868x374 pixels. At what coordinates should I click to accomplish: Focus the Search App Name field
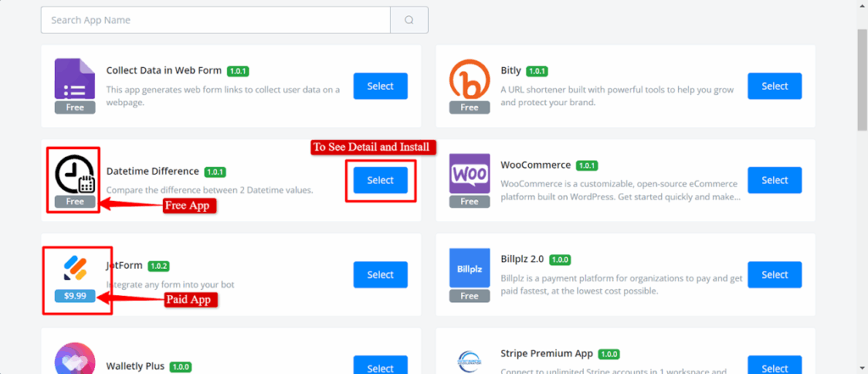coord(215,20)
